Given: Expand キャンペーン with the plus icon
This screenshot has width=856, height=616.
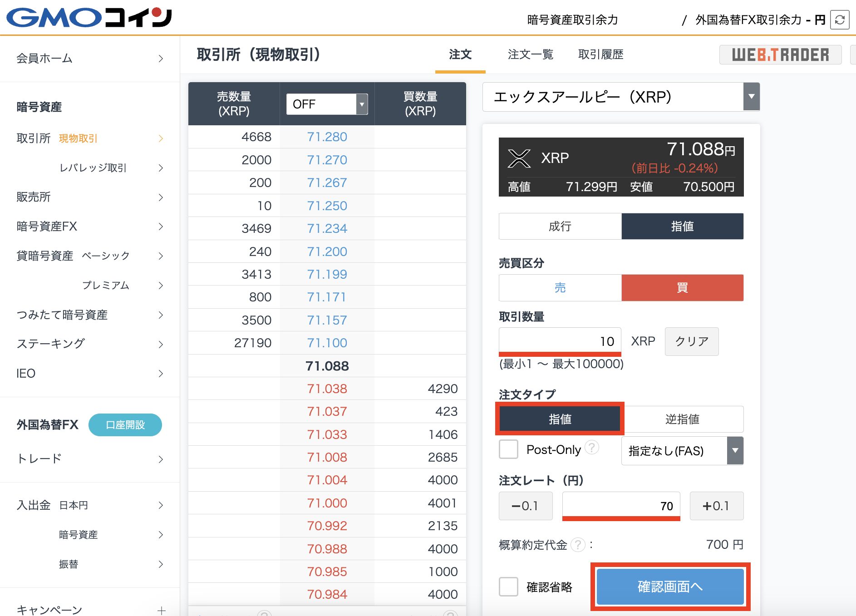Looking at the screenshot, I should click(162, 611).
